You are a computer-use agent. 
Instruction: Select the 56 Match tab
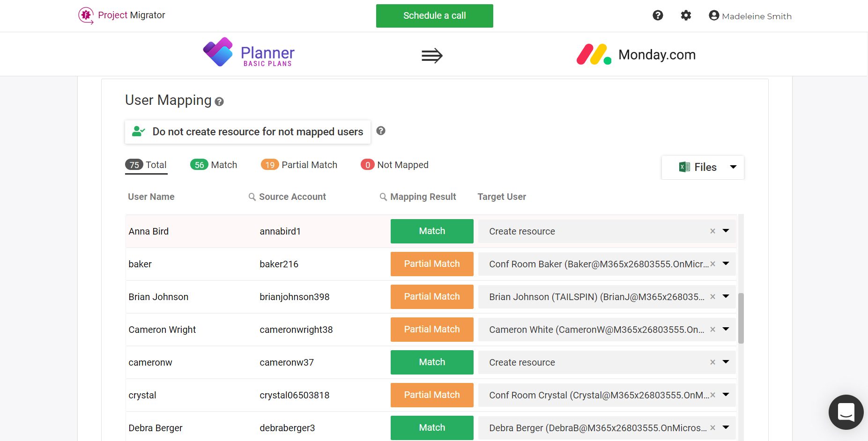tap(214, 165)
